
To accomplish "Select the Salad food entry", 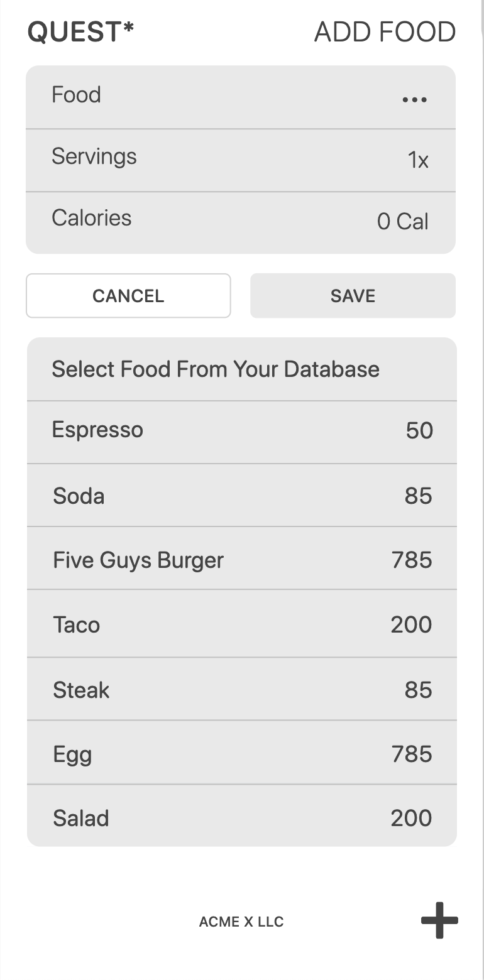I will point(81,818).
